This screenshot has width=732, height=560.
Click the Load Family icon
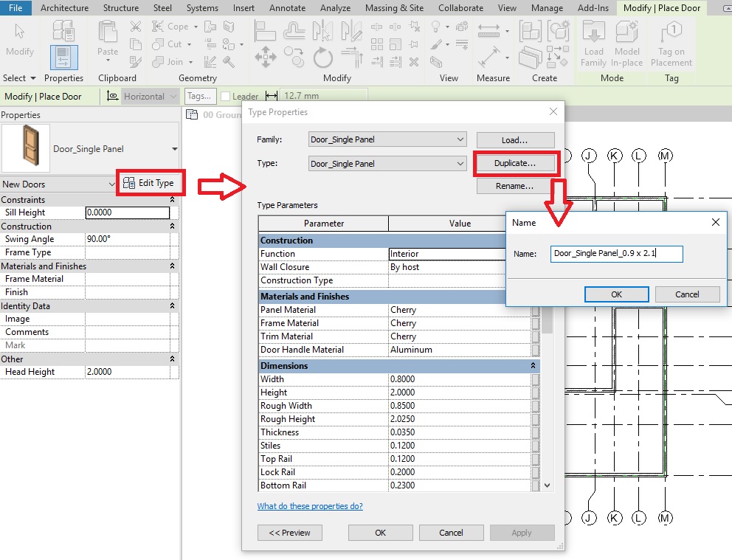tap(593, 33)
